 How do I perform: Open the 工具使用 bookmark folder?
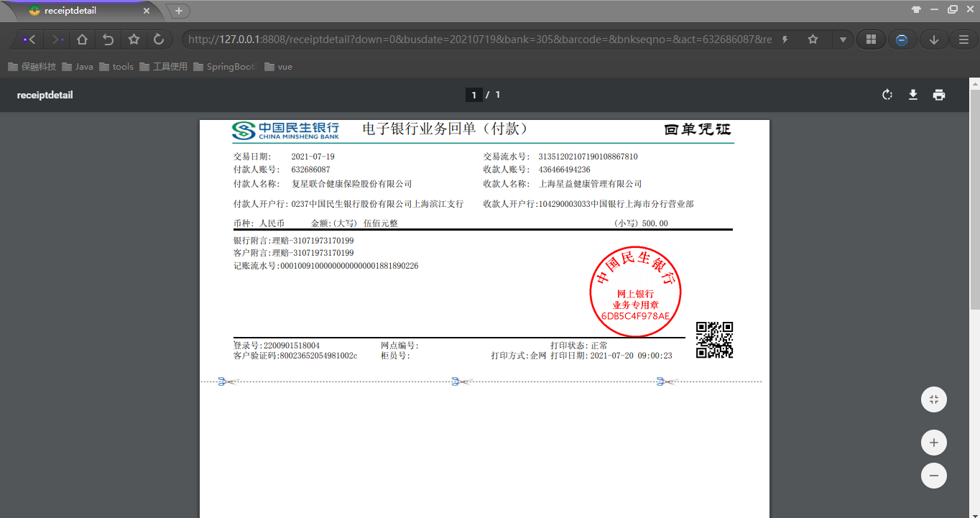tap(164, 67)
